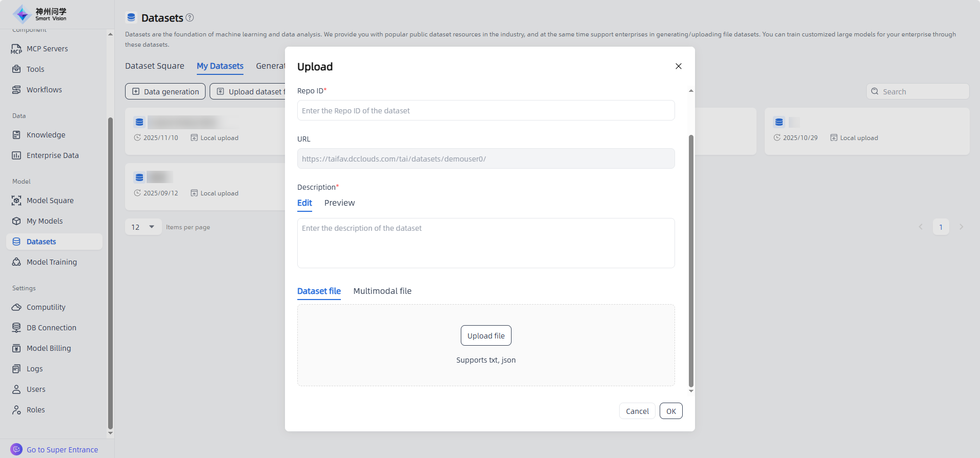The height and width of the screenshot is (458, 980).
Task: Click the modal scroll-down arrow
Action: coord(691,391)
